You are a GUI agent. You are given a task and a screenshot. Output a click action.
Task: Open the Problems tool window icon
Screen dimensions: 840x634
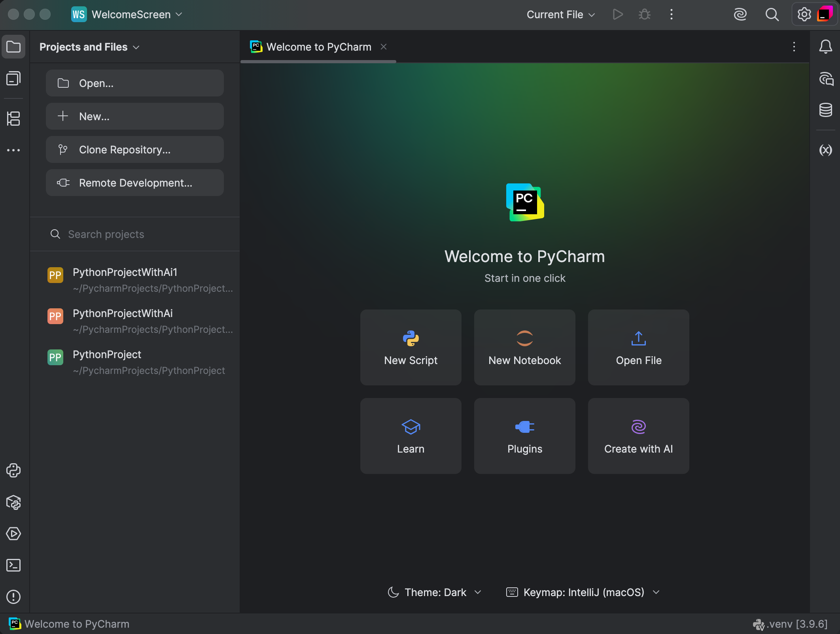pyautogui.click(x=13, y=597)
